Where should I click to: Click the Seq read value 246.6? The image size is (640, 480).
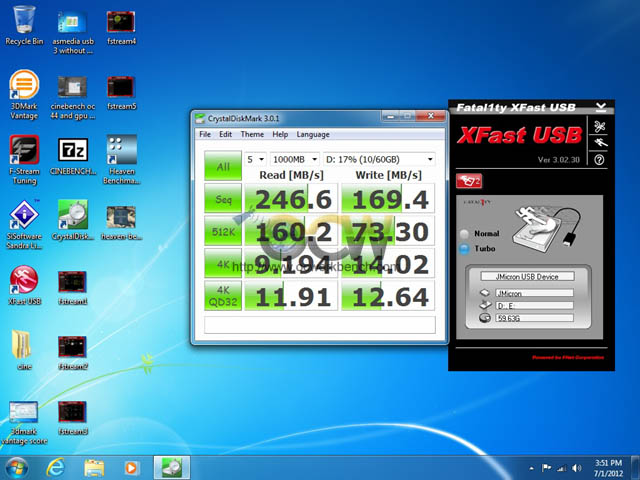click(291, 198)
